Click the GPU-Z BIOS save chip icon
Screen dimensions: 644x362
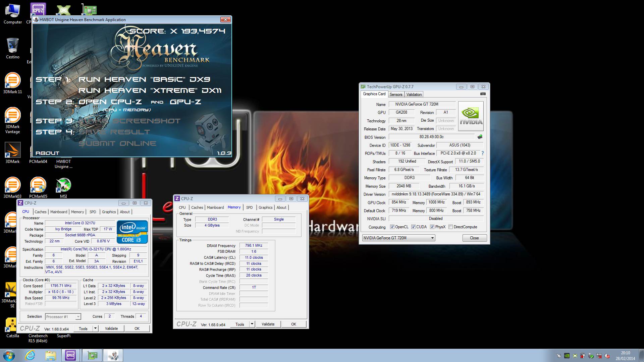[480, 137]
